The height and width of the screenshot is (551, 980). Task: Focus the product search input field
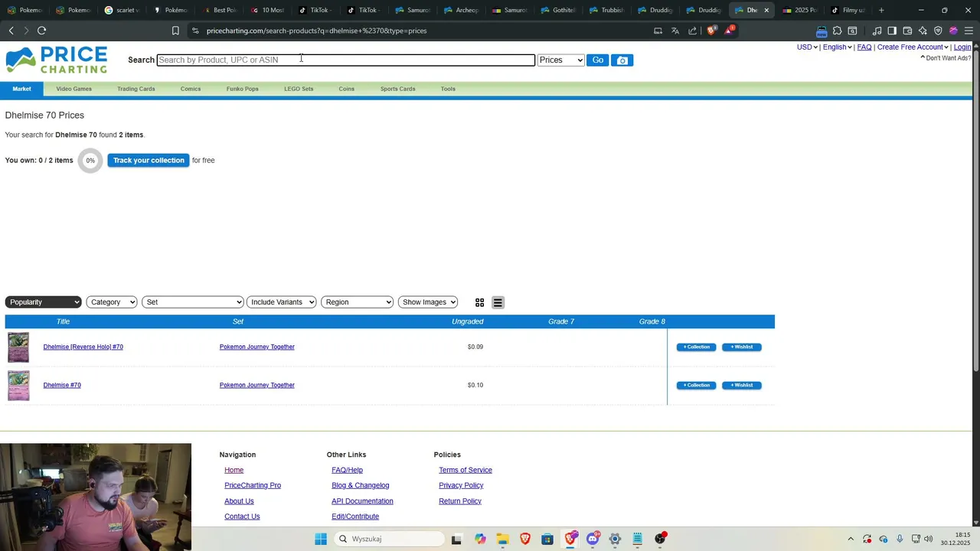click(346, 60)
